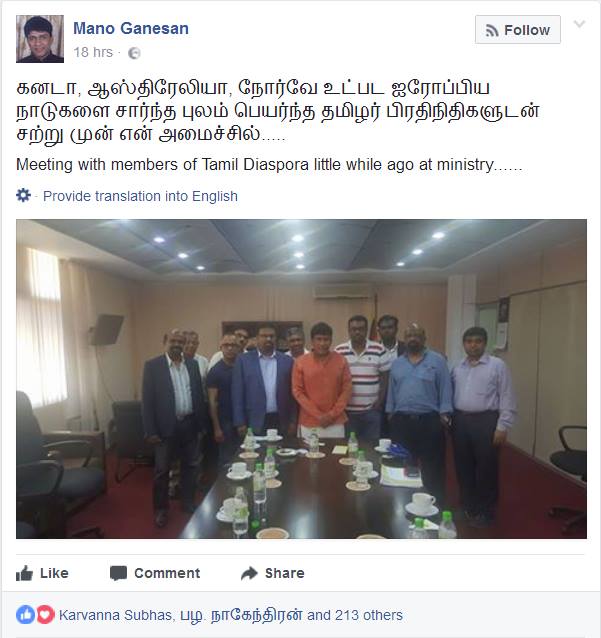Open the 18 hrs timestamp link

93,52
